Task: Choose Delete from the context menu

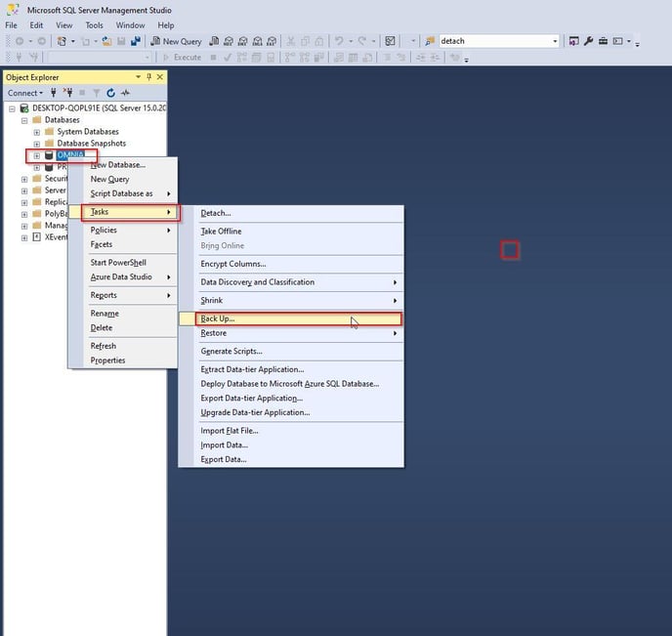Action: click(123, 328)
